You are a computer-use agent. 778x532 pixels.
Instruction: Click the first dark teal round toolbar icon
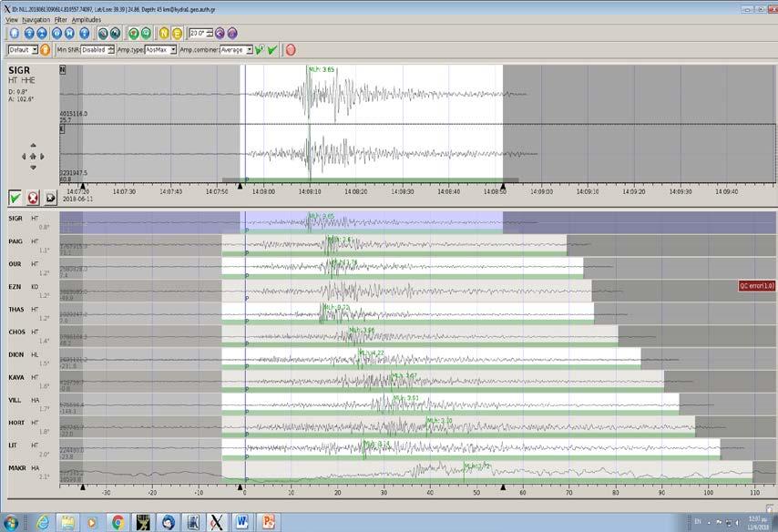[103, 33]
